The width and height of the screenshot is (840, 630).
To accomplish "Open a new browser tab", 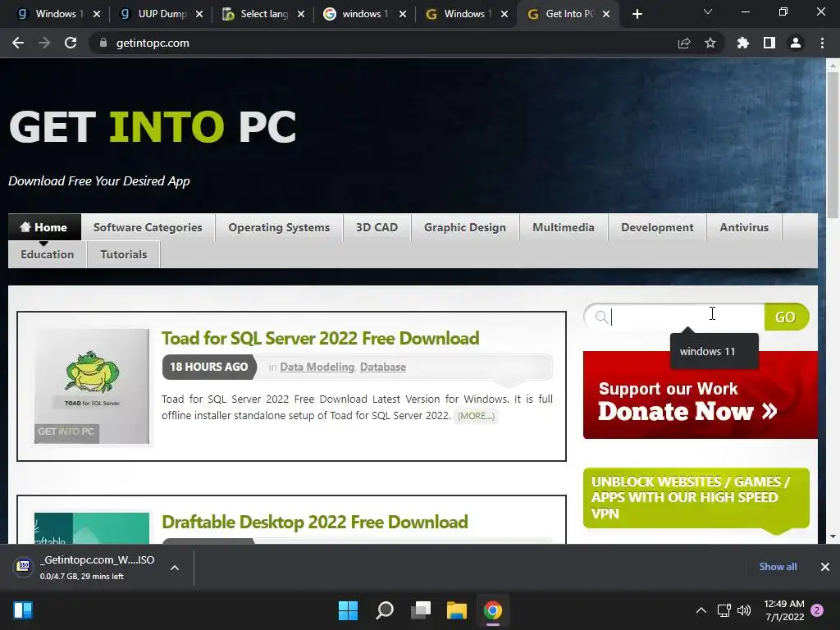I will tap(637, 14).
